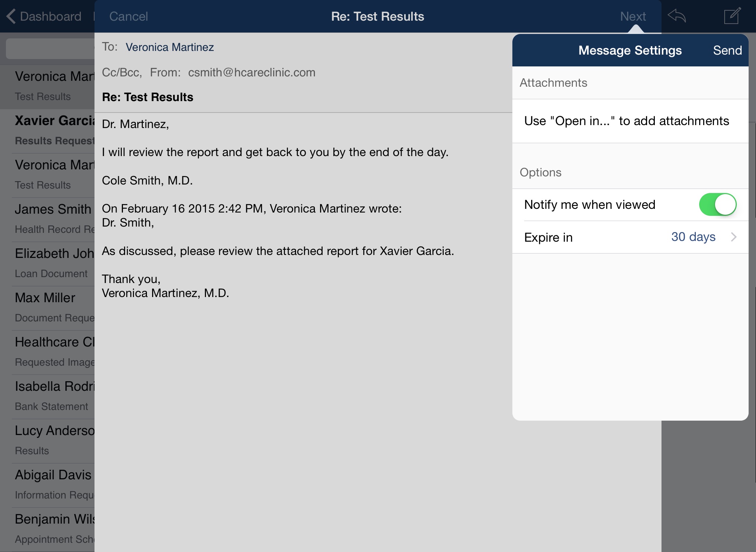Open the compose new message icon
Viewport: 756px width, 552px height.
732,16
